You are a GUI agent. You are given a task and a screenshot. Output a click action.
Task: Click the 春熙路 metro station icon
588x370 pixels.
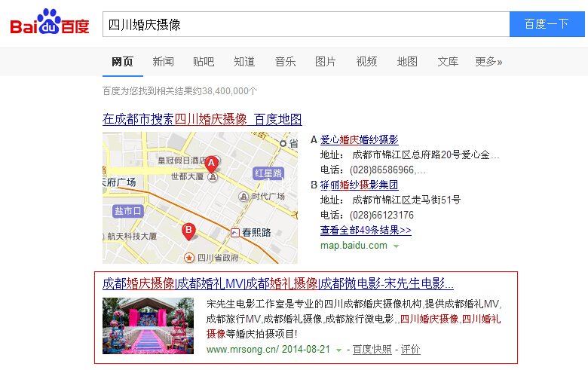coord(236,233)
